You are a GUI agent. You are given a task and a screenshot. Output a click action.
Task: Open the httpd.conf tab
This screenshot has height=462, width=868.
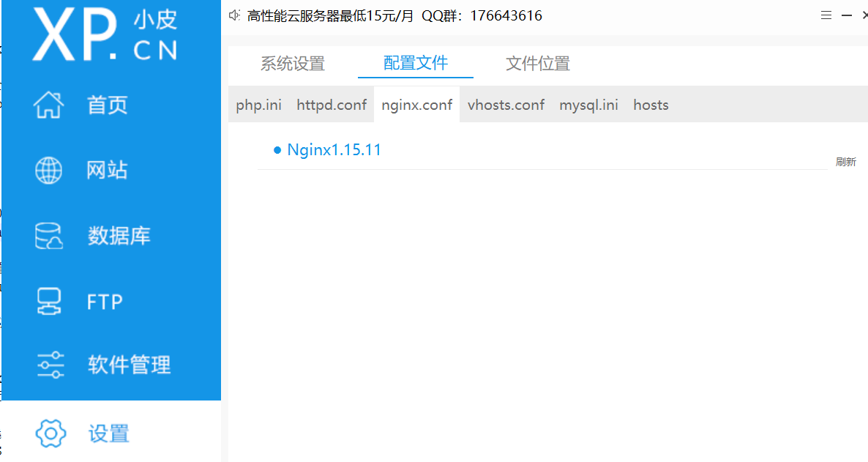click(332, 105)
